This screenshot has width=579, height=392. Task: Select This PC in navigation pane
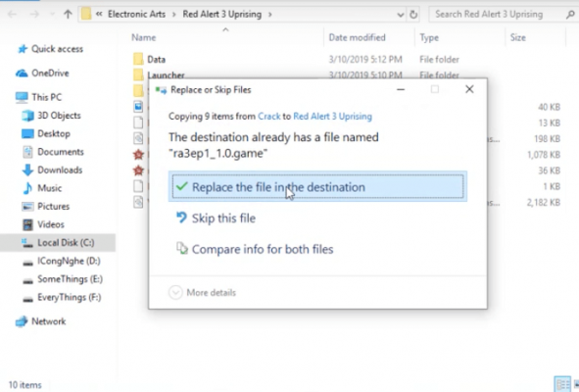point(46,97)
